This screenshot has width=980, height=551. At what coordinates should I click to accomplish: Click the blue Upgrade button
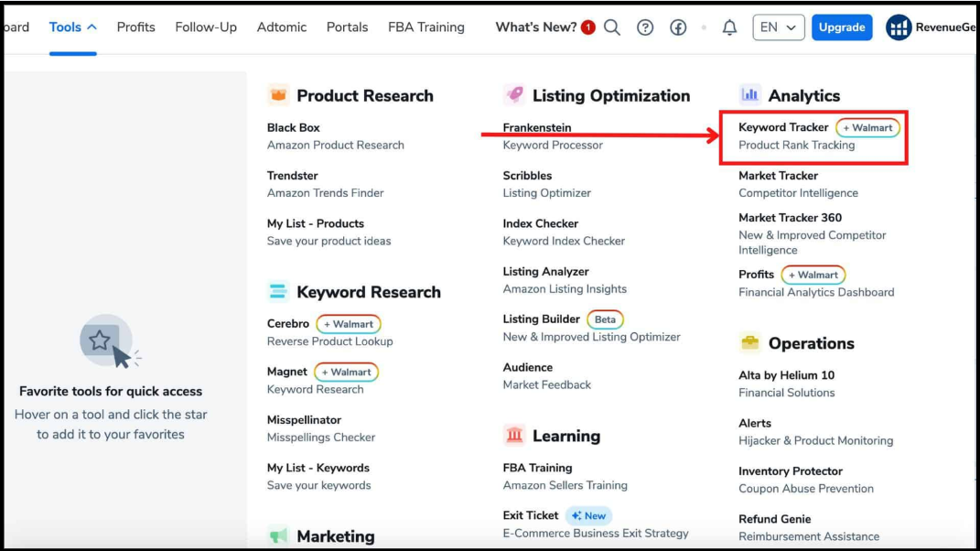[x=841, y=27]
